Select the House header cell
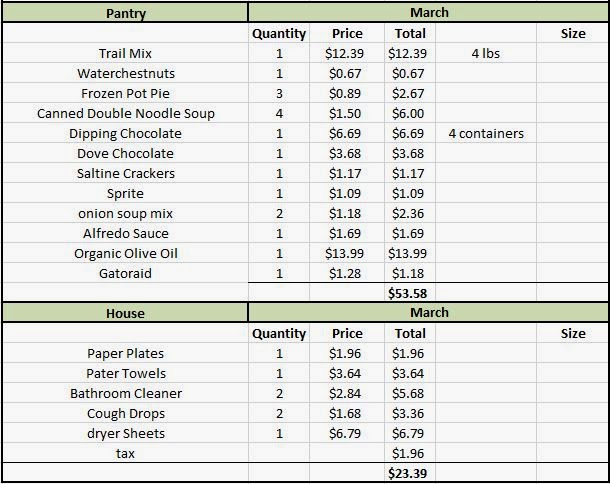This screenshot has width=610, height=484. point(125,313)
